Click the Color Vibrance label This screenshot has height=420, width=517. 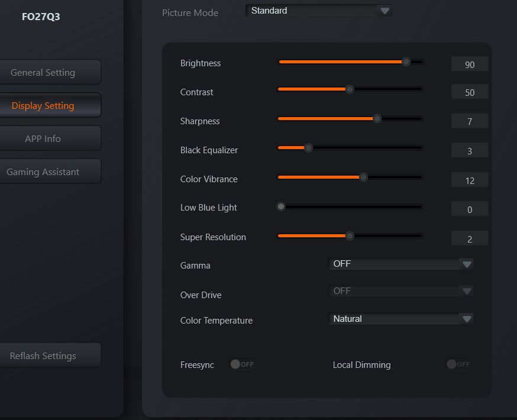click(x=209, y=179)
